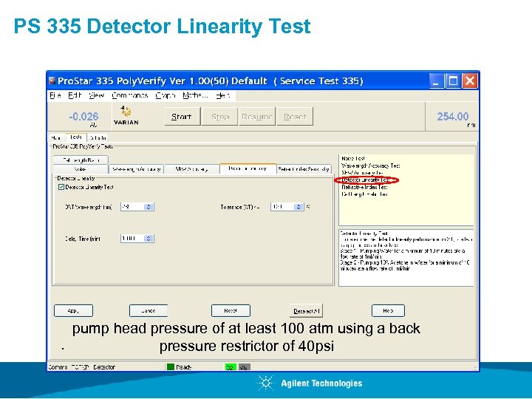Click the Tolerance spinner arrows

pos(299,207)
